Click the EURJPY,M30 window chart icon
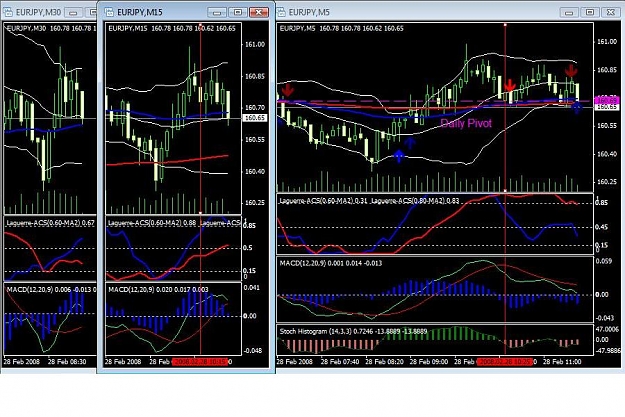 coord(8,12)
